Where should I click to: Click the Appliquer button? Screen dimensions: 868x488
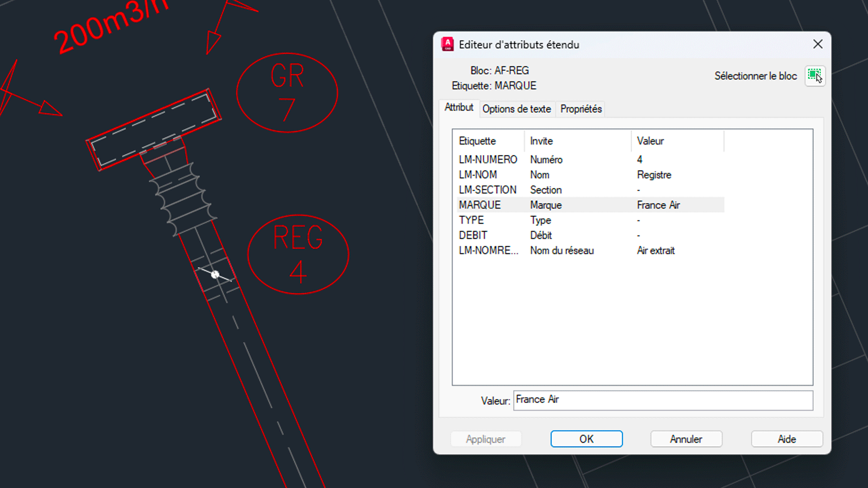(x=486, y=439)
